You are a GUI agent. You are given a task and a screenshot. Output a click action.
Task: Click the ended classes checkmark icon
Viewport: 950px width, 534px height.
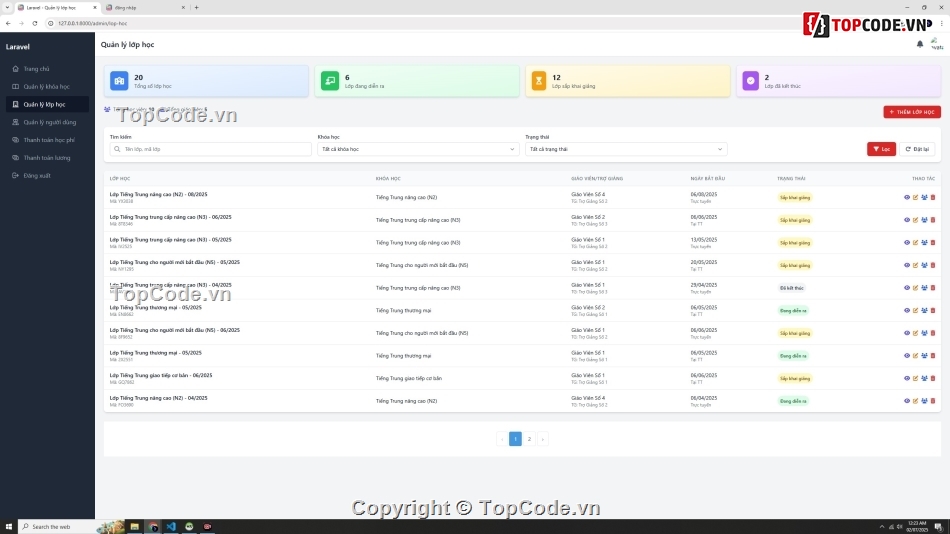(x=751, y=81)
